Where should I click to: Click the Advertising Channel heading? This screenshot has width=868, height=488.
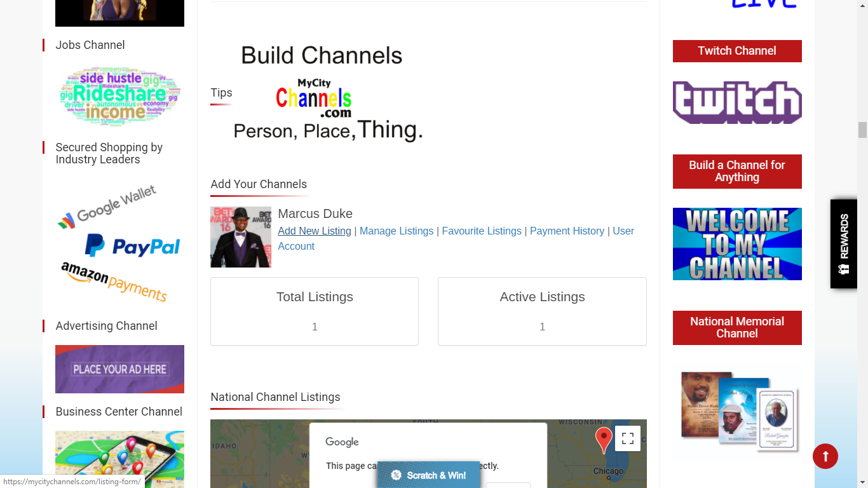tap(107, 326)
